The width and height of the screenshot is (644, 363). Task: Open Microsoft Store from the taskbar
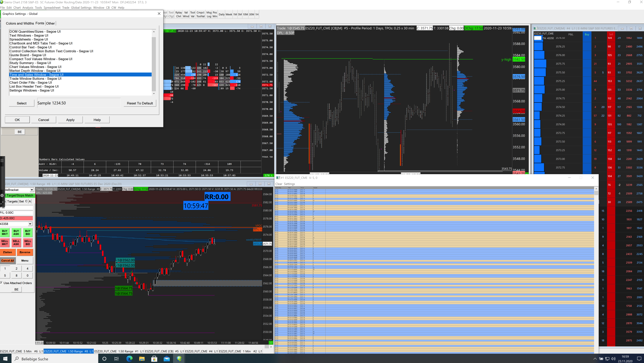point(154,359)
